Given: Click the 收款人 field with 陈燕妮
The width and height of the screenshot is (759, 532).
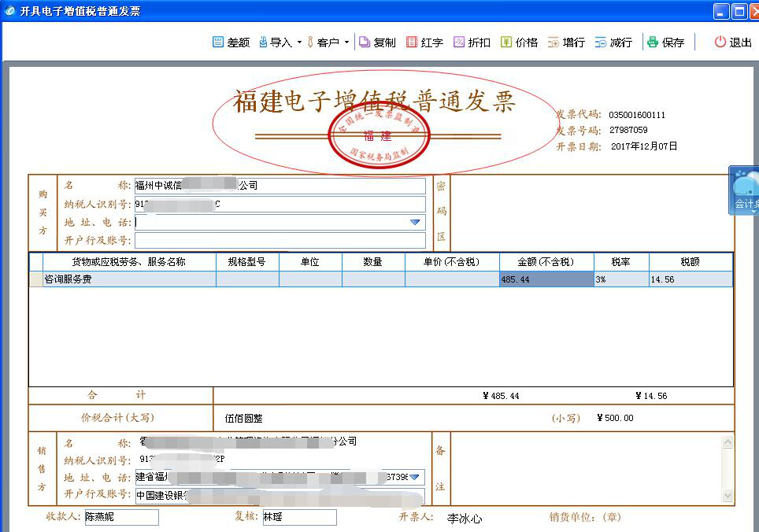Looking at the screenshot, I should [x=121, y=517].
